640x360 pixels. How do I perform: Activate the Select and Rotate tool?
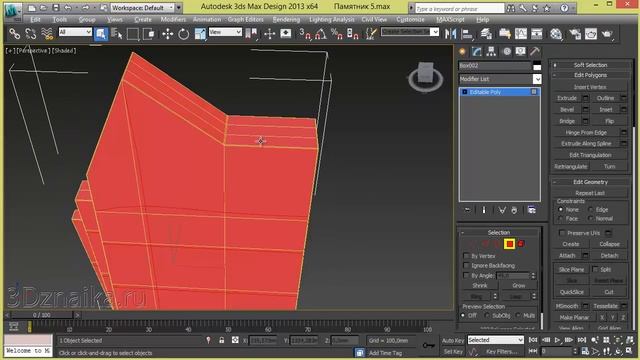point(184,34)
